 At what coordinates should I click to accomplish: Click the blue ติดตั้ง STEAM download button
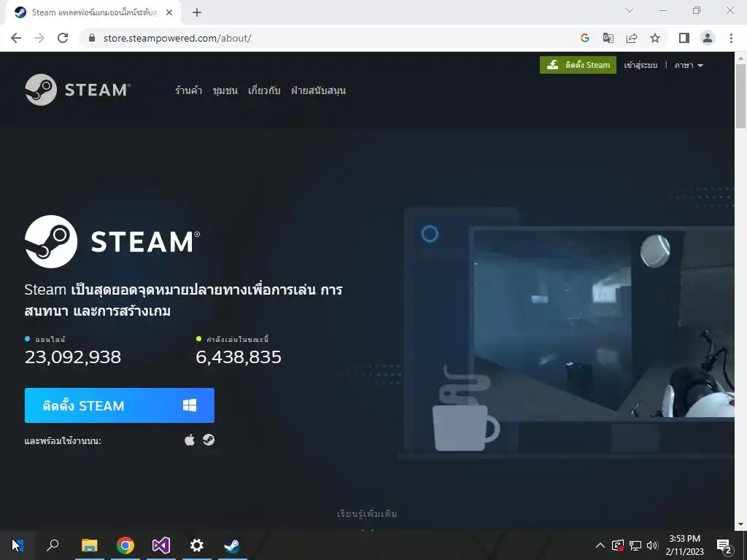tap(119, 405)
